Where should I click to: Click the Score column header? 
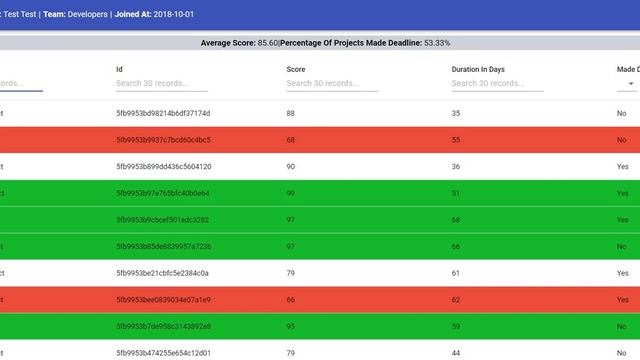[296, 69]
